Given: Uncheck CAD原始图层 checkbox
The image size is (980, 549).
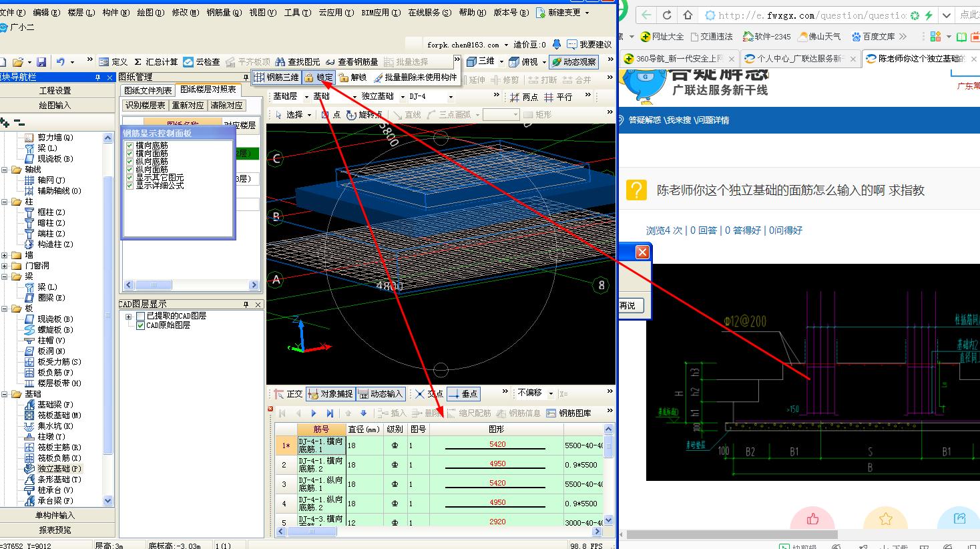Looking at the screenshot, I should (141, 325).
